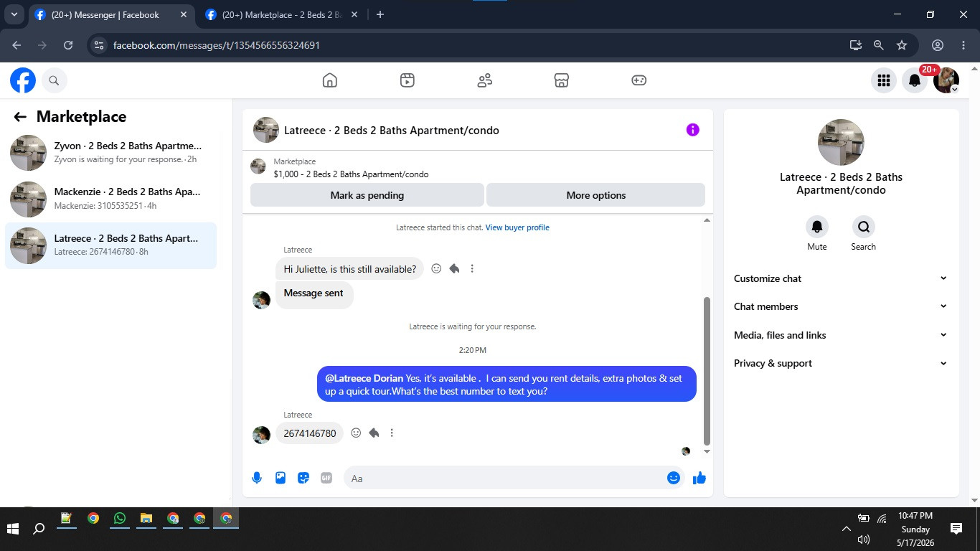980x551 pixels.
Task: Click the chat scrollbar thumb
Action: [707, 371]
